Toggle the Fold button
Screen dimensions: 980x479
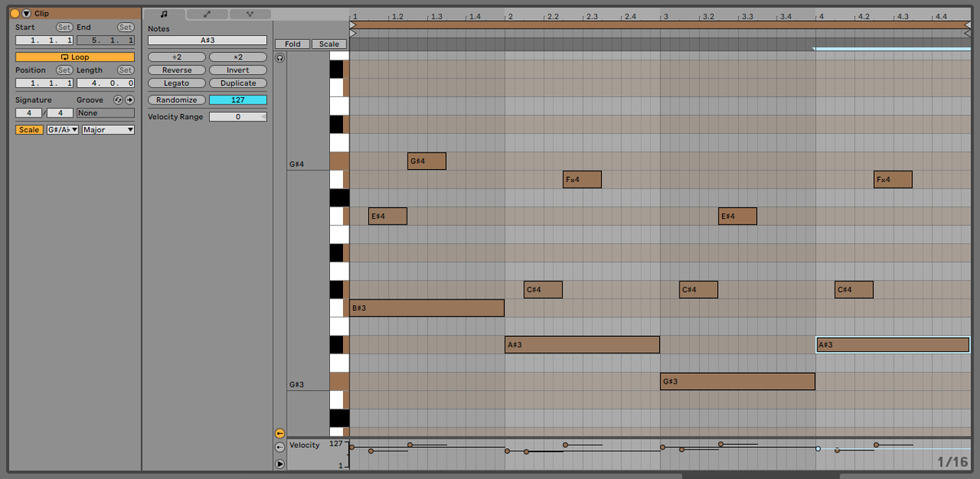(292, 44)
